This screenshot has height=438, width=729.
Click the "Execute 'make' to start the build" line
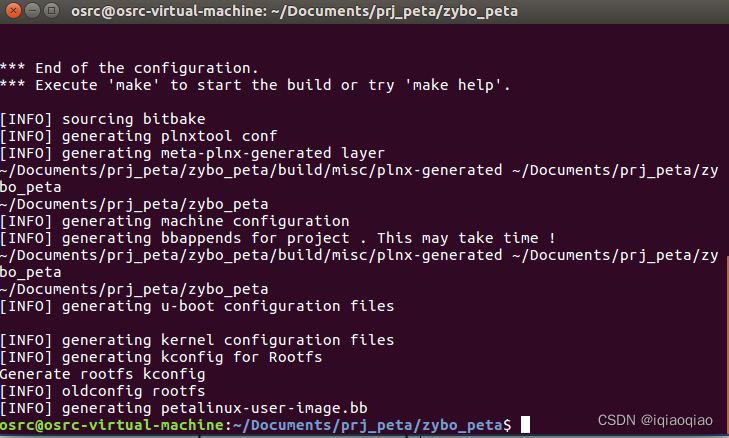click(x=255, y=86)
